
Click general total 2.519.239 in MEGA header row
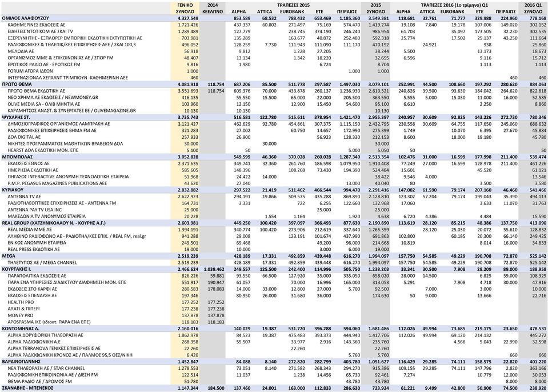187,256
